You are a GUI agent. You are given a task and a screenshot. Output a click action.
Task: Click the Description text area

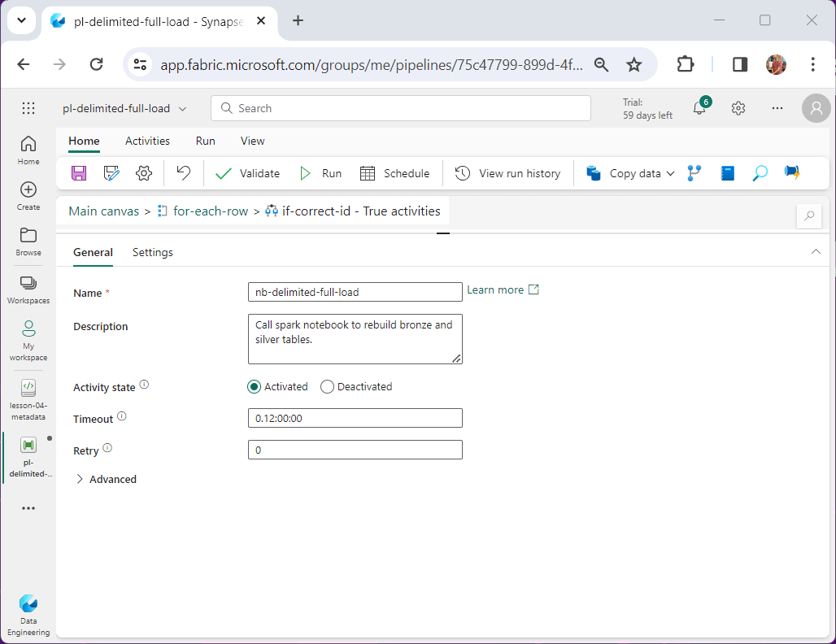pos(355,339)
